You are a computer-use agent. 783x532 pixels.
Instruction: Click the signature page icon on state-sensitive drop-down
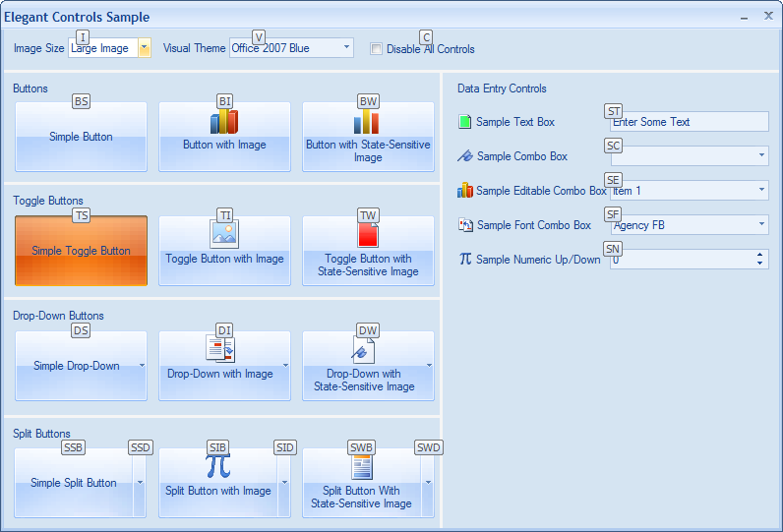pyautogui.click(x=363, y=349)
